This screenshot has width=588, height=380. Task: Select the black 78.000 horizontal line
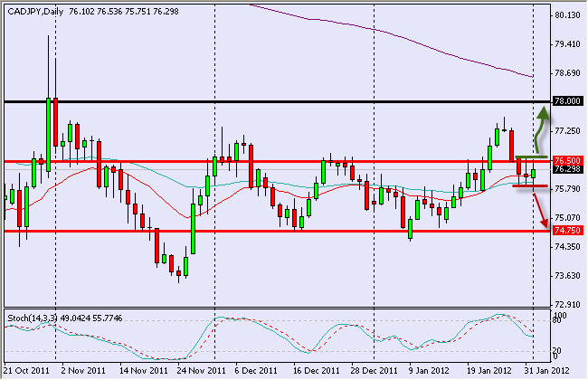click(x=278, y=101)
